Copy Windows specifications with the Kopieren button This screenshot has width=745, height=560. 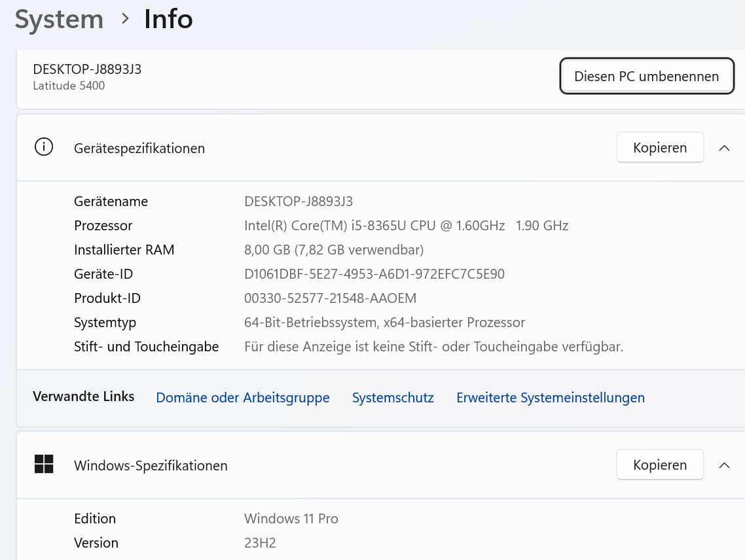pyautogui.click(x=659, y=465)
